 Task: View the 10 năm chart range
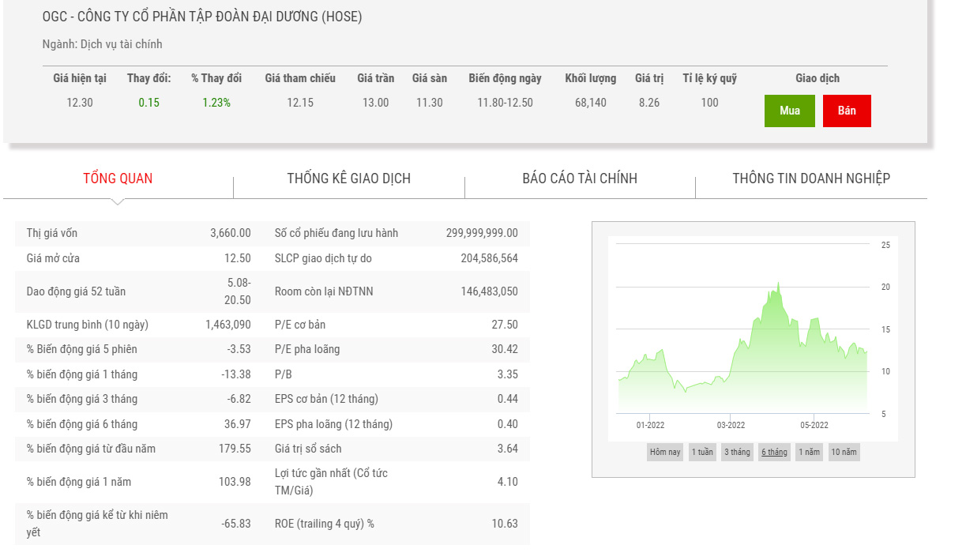[x=844, y=453]
